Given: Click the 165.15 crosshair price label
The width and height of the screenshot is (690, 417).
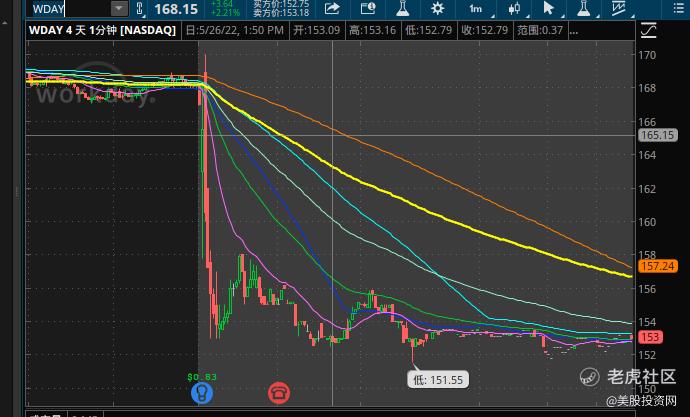Looking at the screenshot, I should tap(657, 135).
